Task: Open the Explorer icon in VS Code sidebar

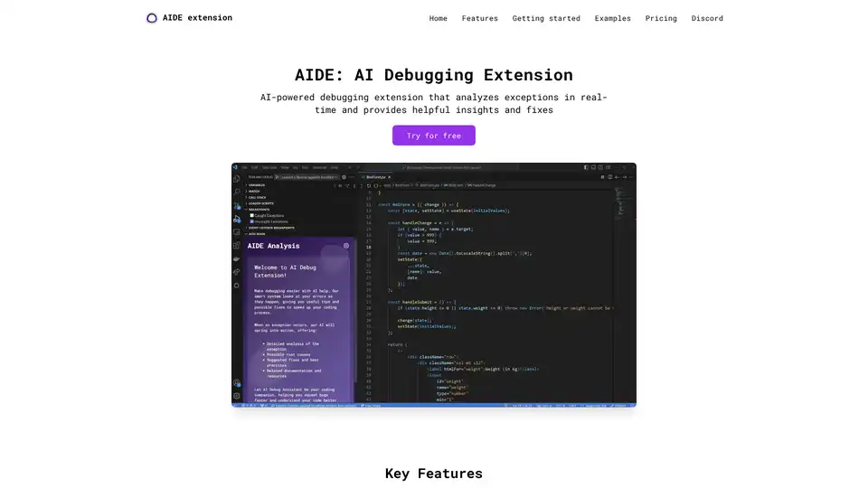Action: pos(237,179)
